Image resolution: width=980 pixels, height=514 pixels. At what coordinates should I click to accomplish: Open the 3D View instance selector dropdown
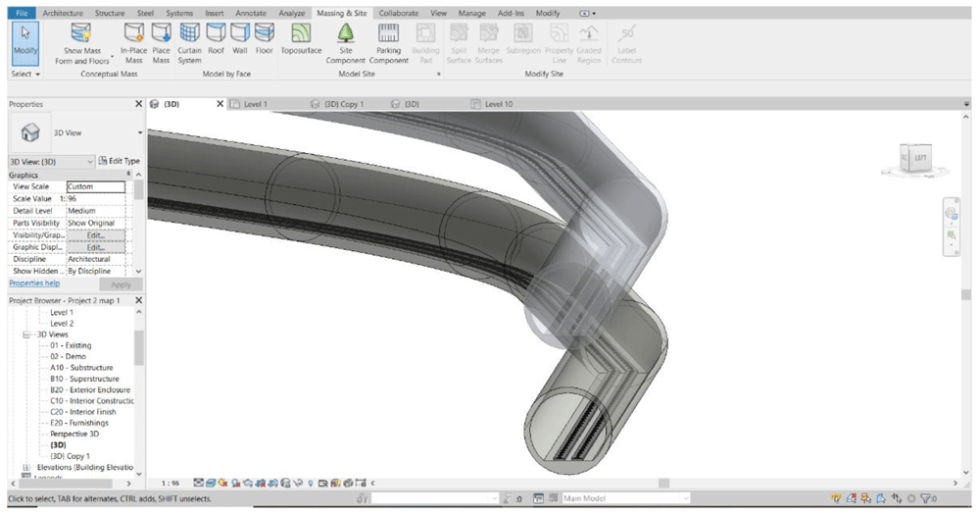(x=90, y=161)
